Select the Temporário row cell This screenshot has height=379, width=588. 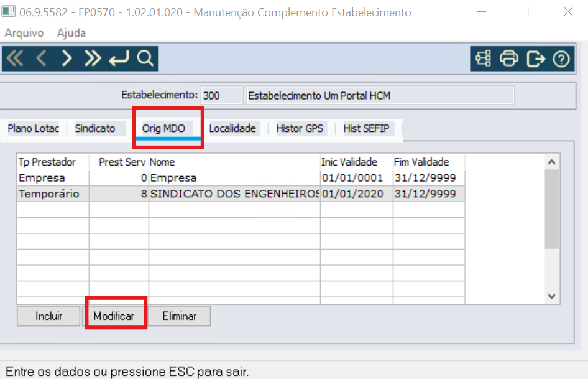point(52,194)
